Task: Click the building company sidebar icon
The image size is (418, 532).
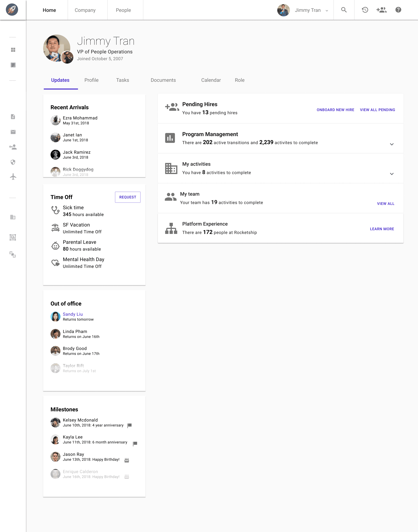Action: coord(13,217)
